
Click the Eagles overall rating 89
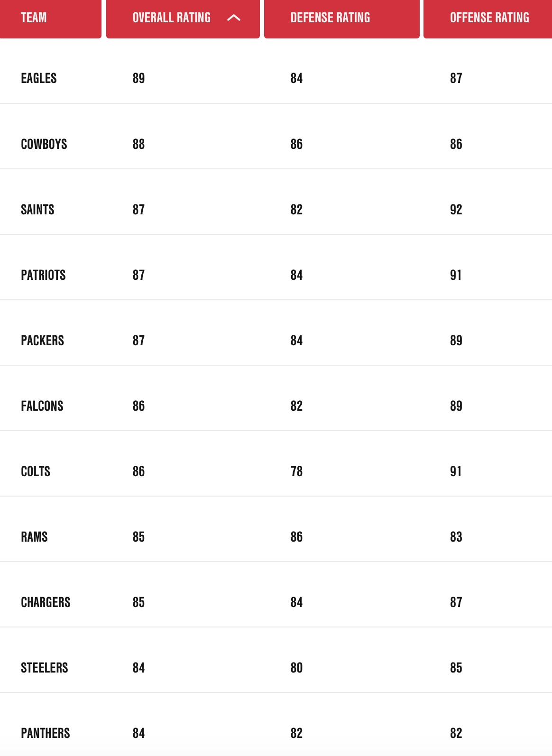point(138,78)
